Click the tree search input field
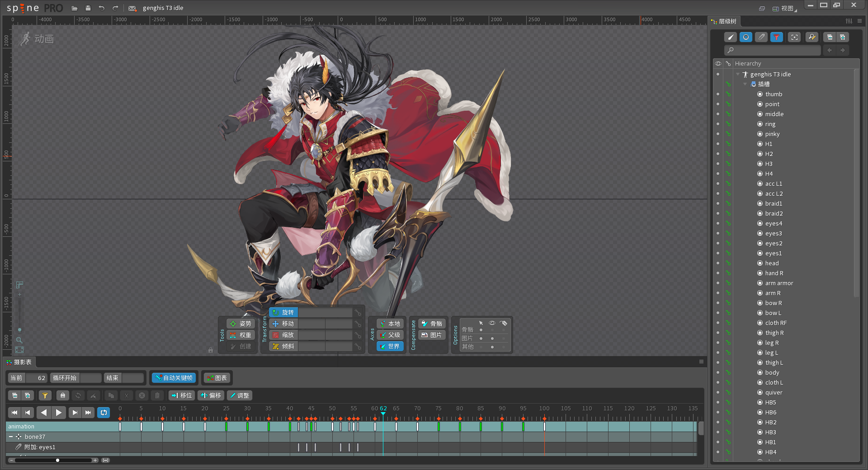Screen dimensions: 868x470 click(772, 50)
